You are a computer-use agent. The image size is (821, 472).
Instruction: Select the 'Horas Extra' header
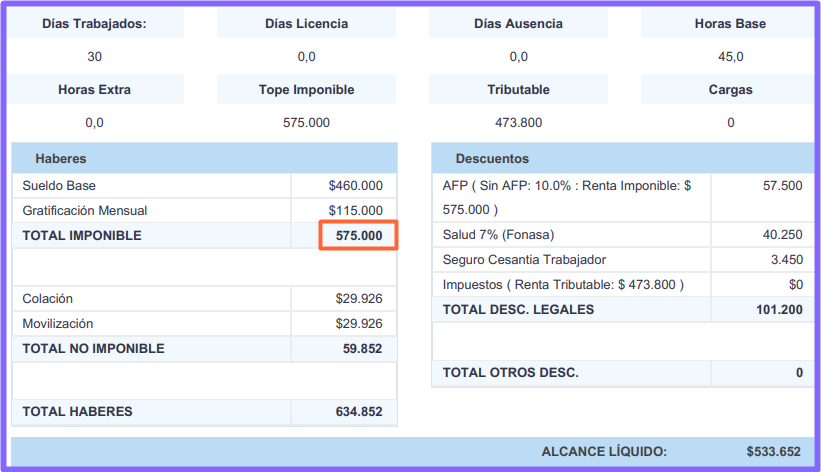(x=94, y=90)
